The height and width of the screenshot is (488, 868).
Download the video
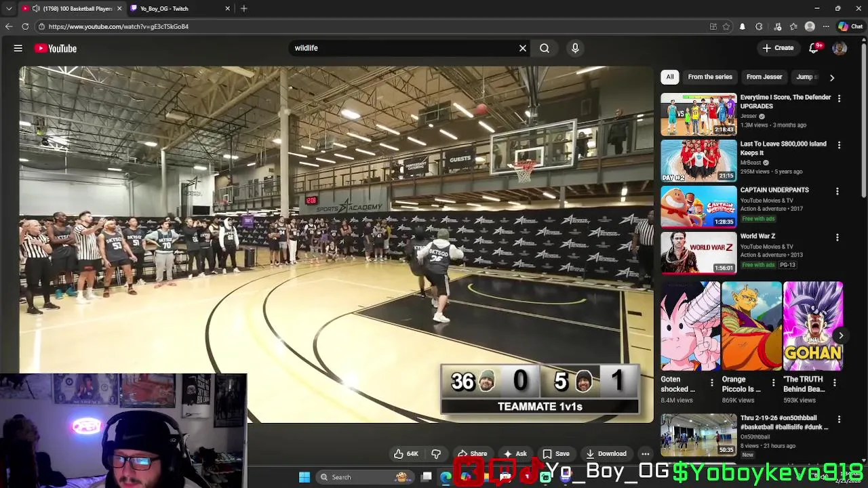(x=606, y=454)
